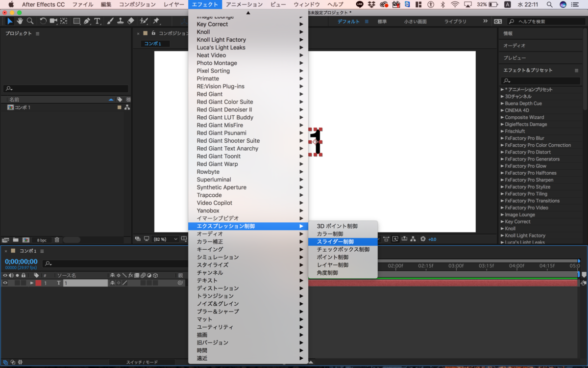Viewport: 588px width, 368px height.
Task: Open the エフェクト menu in menu bar
Action: coord(205,4)
